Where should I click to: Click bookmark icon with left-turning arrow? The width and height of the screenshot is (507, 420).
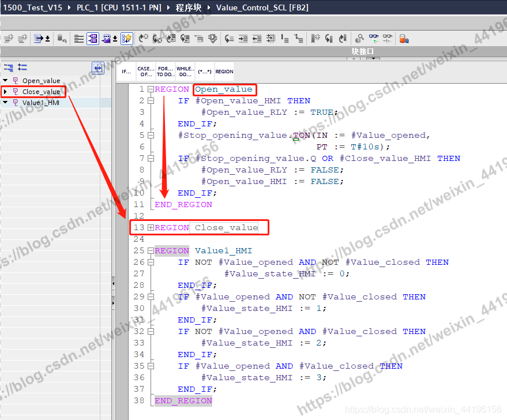[329, 39]
